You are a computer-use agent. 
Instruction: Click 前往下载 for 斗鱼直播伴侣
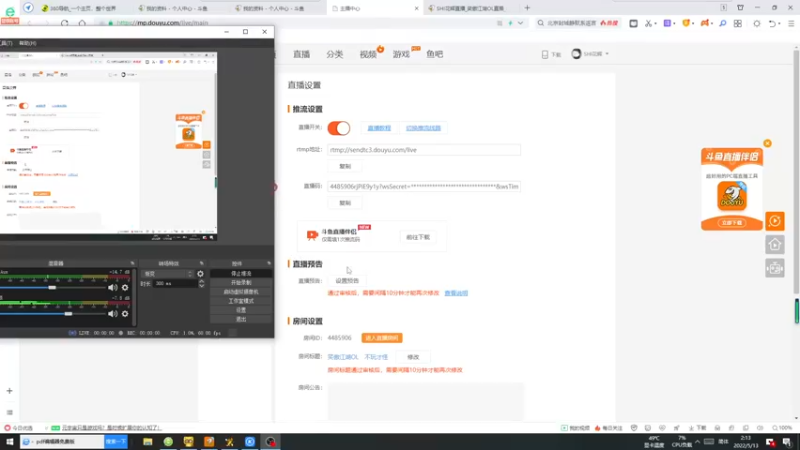pyautogui.click(x=418, y=237)
